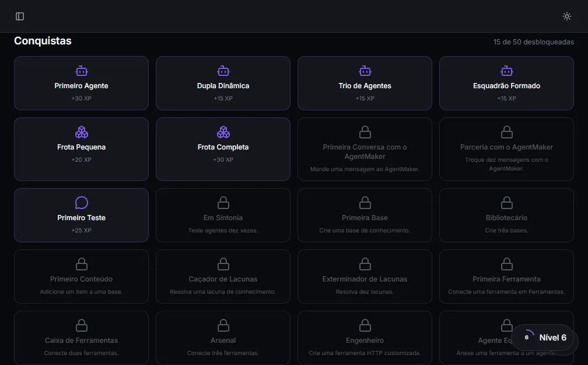Click 'Crie três bases.' description
The height and width of the screenshot is (365, 588).
[x=506, y=230]
